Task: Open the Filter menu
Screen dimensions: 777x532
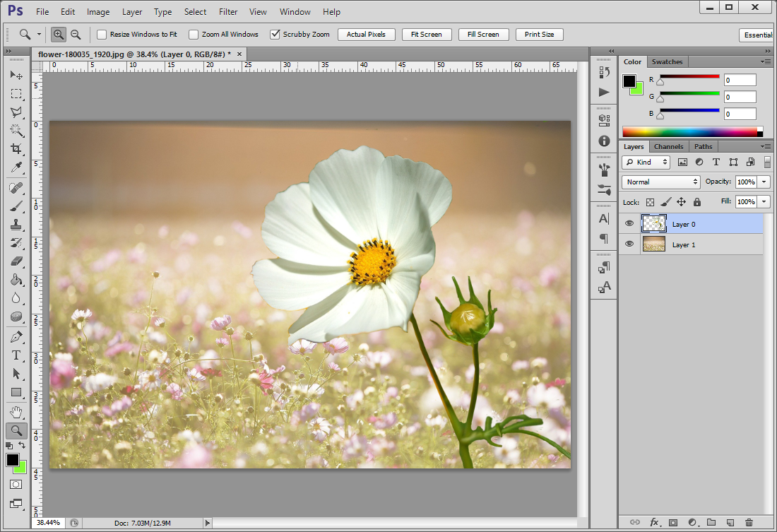Action: [x=227, y=12]
